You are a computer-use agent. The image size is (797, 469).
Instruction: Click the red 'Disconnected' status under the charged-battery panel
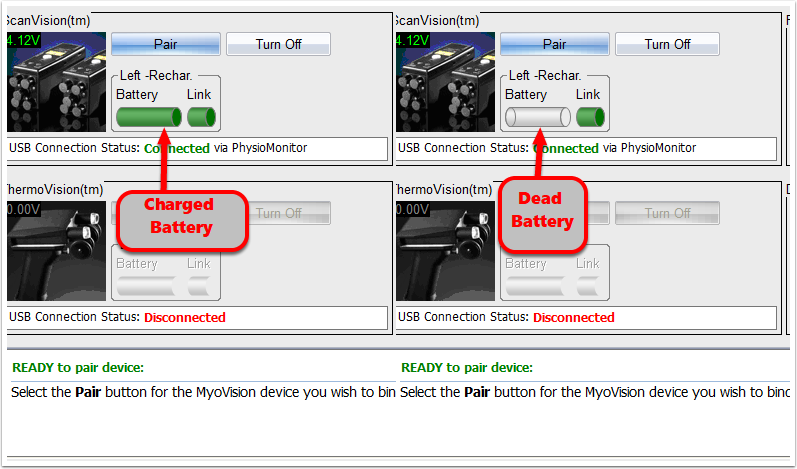tap(185, 317)
